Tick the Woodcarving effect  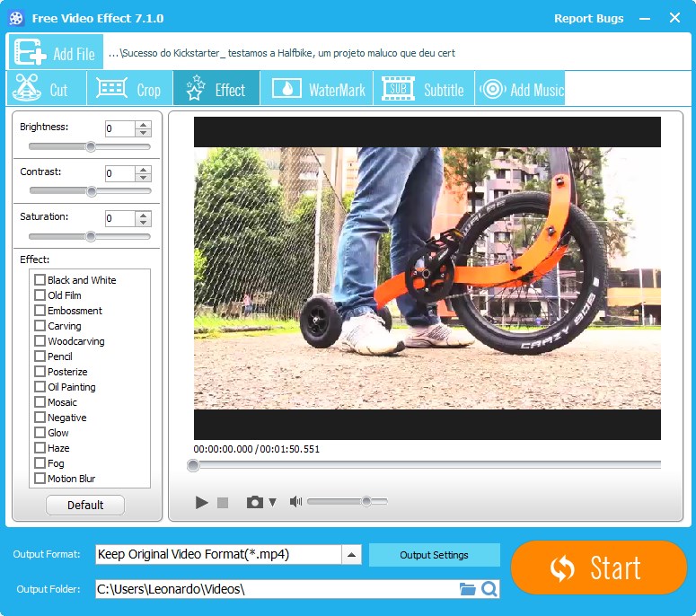tap(40, 341)
